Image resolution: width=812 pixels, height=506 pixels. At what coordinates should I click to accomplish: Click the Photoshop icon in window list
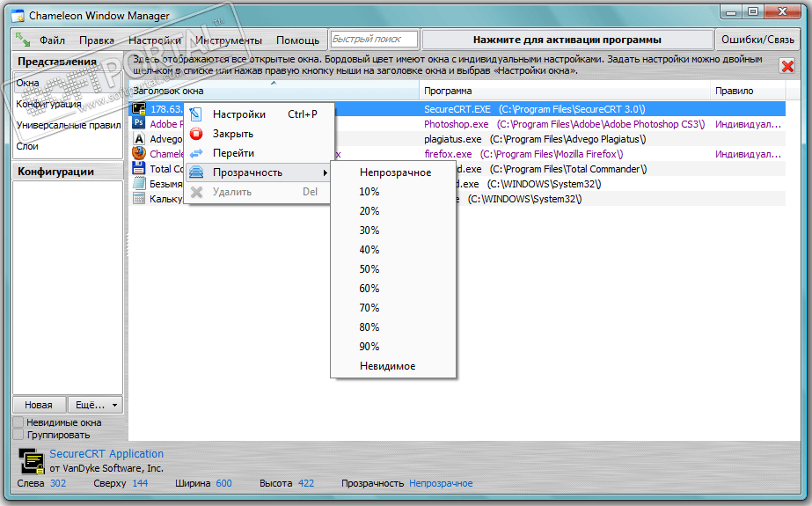tap(139, 123)
